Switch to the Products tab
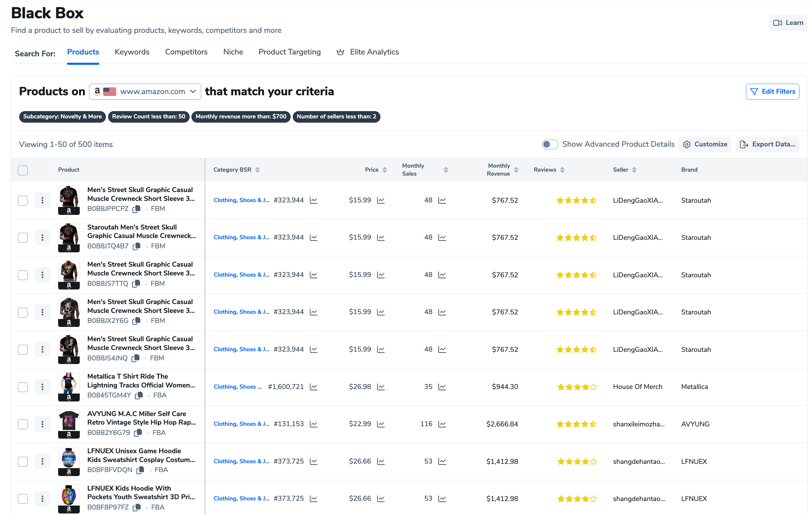Image resolution: width=812 pixels, height=515 pixels. (x=83, y=52)
